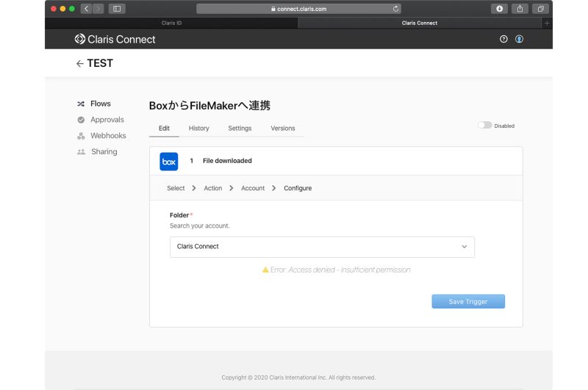Open the Settings tab
This screenshot has height=390, width=588.
point(240,128)
